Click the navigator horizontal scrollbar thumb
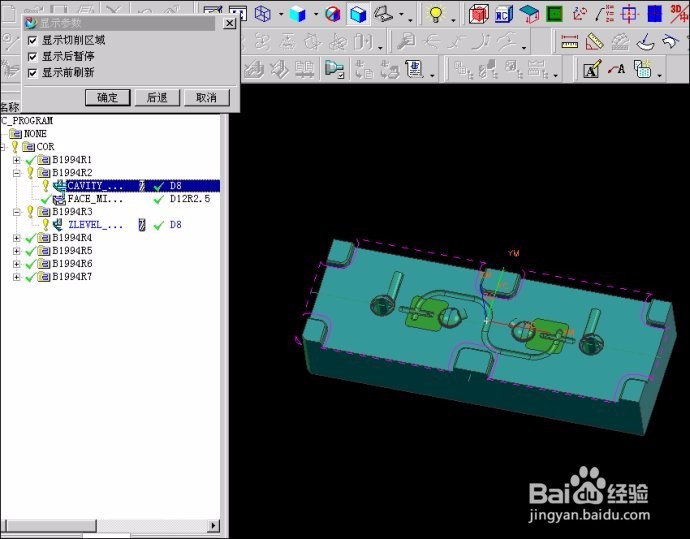The width and height of the screenshot is (690, 539). click(50, 525)
